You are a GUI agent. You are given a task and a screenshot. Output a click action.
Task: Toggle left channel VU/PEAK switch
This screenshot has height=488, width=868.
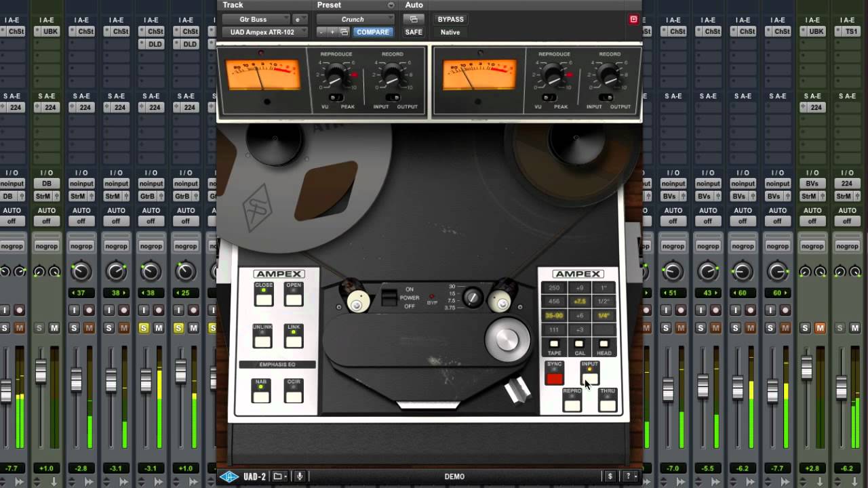click(336, 98)
